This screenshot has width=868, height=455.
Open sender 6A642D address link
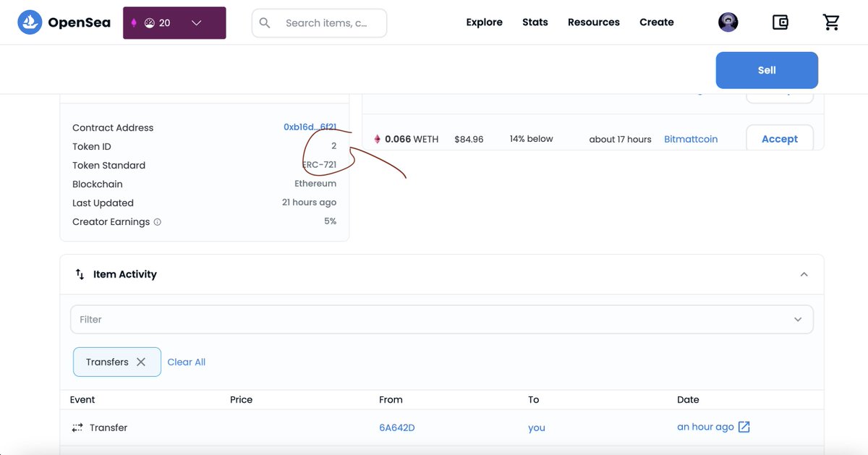point(397,428)
